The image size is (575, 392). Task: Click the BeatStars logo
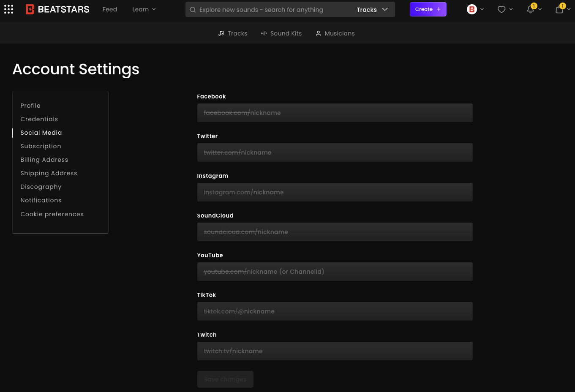pyautogui.click(x=57, y=9)
